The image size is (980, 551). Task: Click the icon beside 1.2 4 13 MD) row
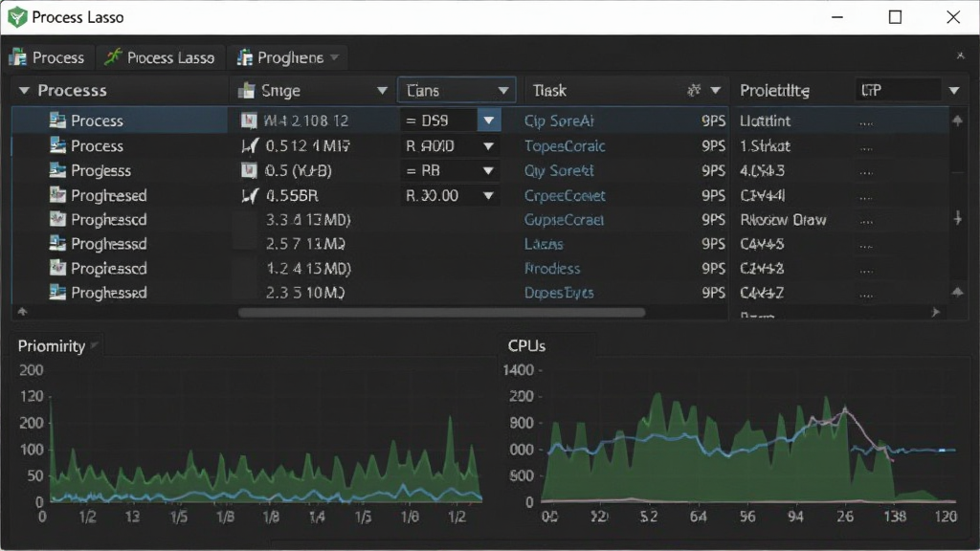[57, 268]
